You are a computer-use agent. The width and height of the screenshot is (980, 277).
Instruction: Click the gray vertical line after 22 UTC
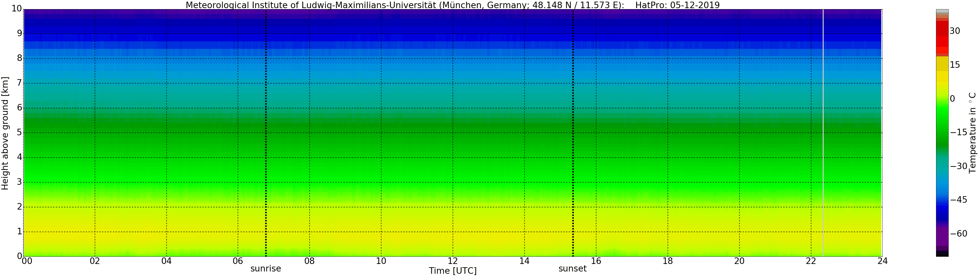coord(823,133)
